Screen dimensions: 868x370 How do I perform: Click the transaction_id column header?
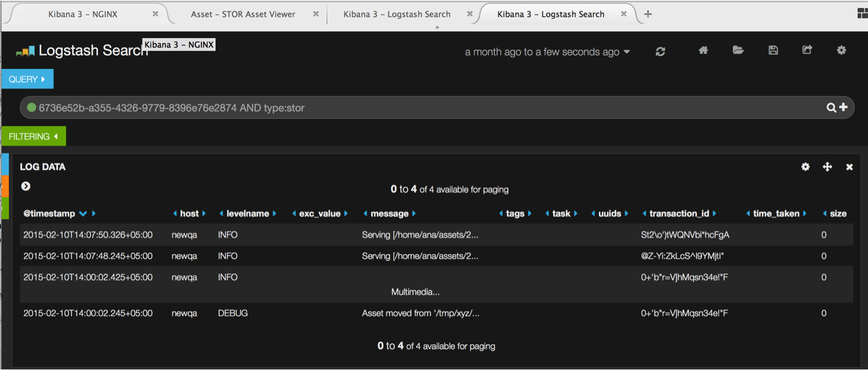tap(679, 214)
